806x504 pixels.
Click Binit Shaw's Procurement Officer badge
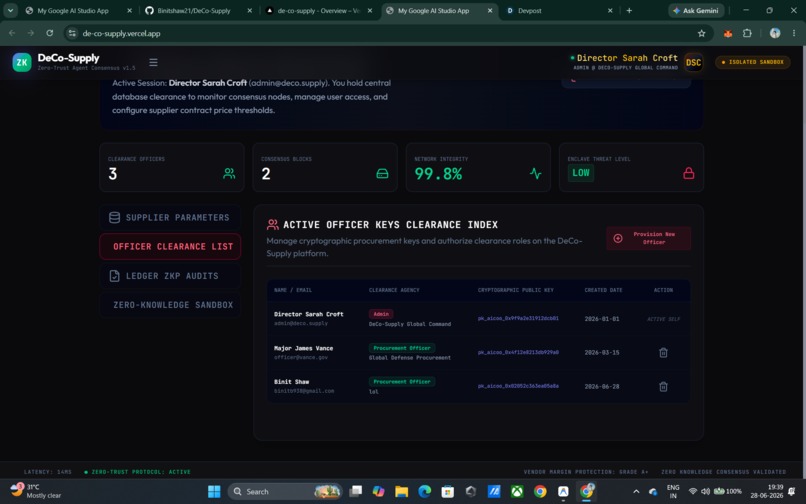point(402,382)
